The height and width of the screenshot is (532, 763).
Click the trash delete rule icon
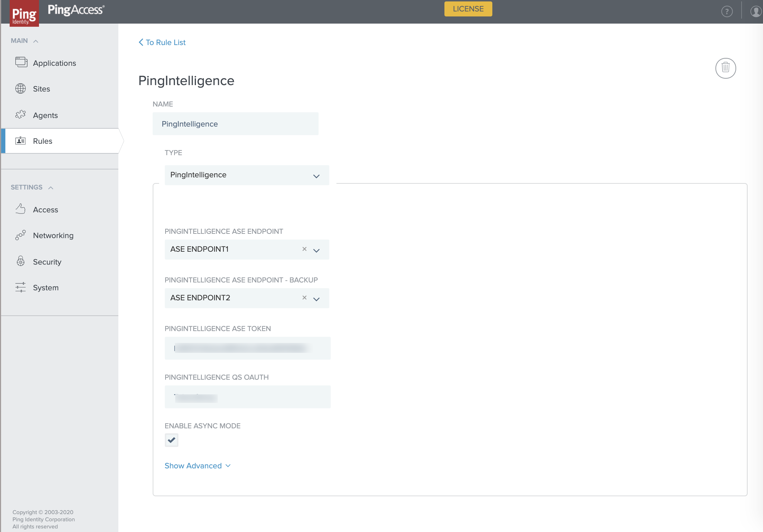(x=725, y=68)
